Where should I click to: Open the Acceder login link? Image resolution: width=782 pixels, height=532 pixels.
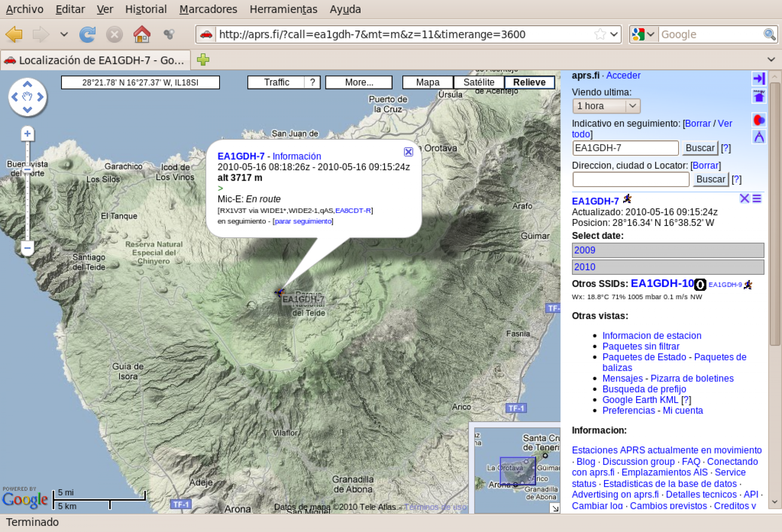(623, 76)
